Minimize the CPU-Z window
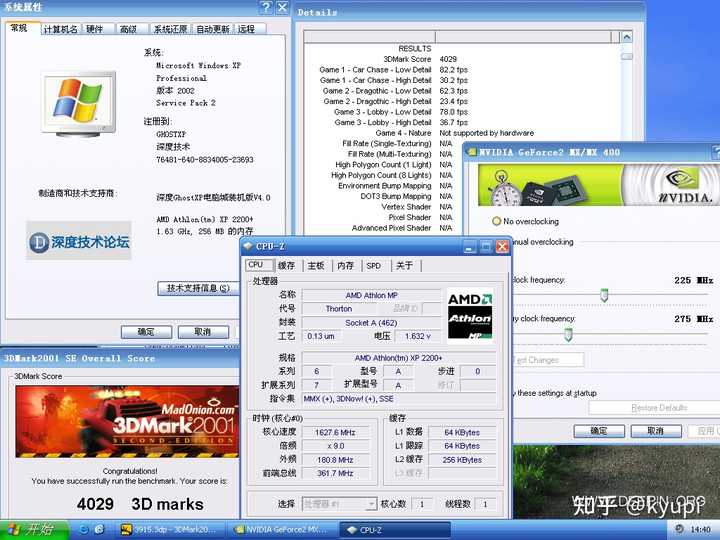Screen dimensions: 720x540 pyautogui.click(x=469, y=247)
